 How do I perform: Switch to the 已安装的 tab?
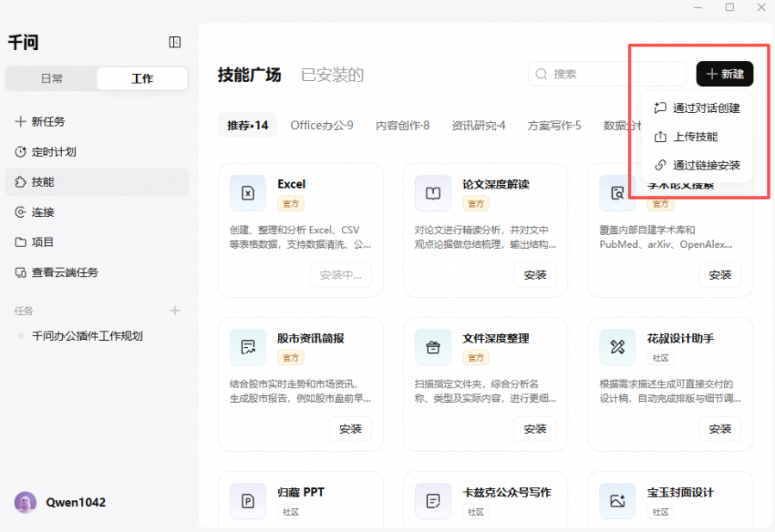click(x=332, y=75)
